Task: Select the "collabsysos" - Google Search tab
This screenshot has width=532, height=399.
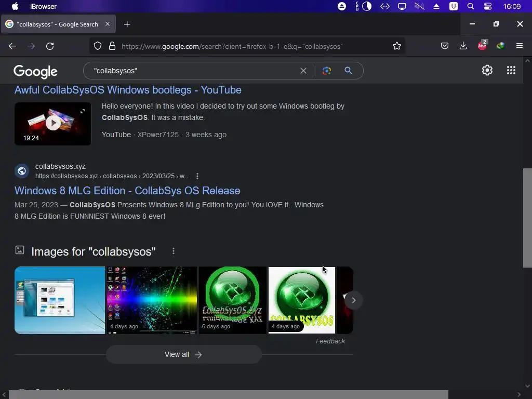Action: click(58, 24)
